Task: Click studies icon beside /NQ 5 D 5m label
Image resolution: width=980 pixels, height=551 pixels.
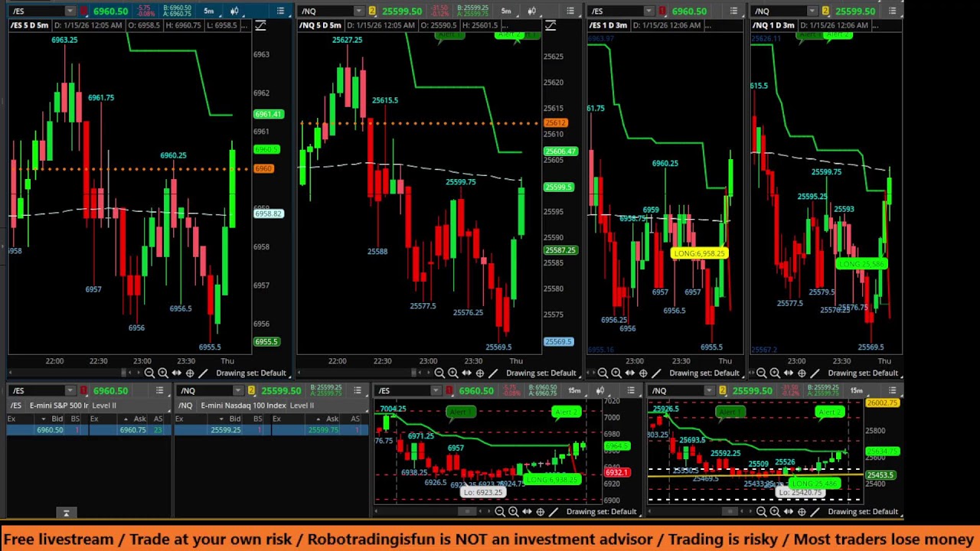Action: (550, 25)
